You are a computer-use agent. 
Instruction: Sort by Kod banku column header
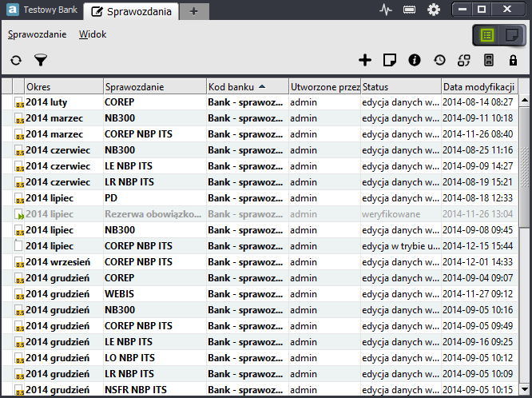click(248, 87)
